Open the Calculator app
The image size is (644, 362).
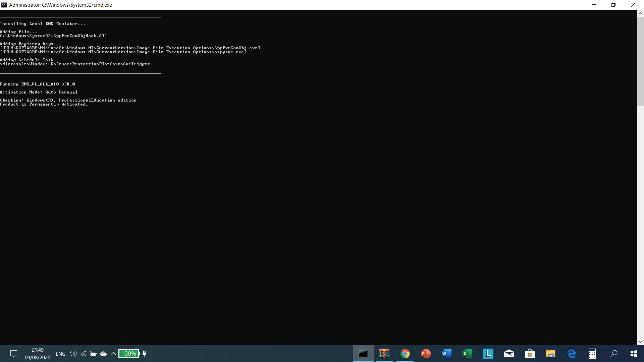pyautogui.click(x=592, y=353)
